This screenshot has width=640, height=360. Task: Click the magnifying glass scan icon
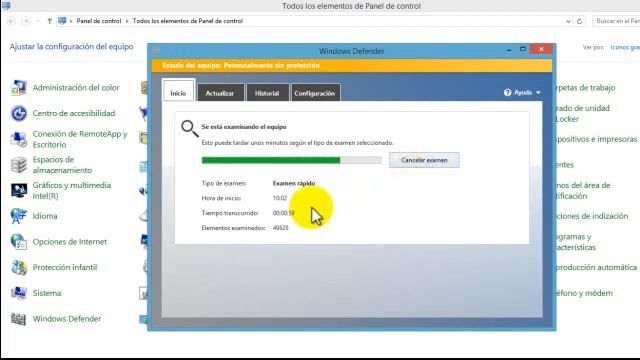(x=190, y=129)
